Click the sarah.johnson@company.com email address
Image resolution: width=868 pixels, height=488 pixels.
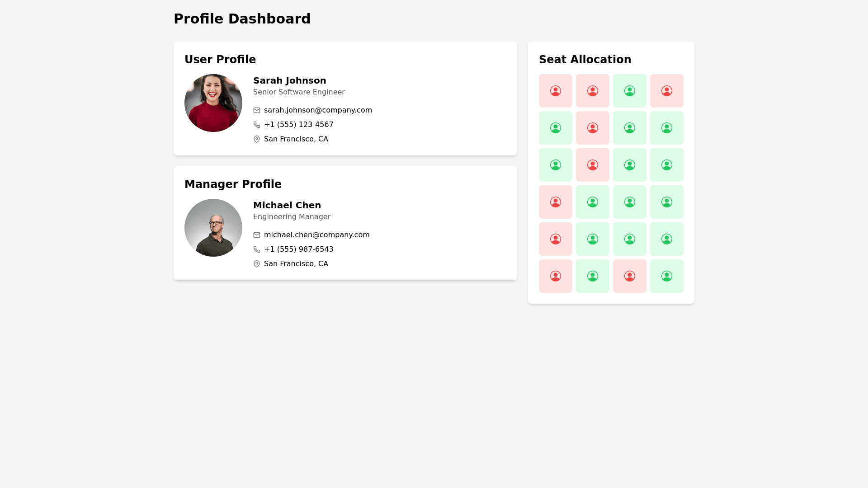[318, 110]
